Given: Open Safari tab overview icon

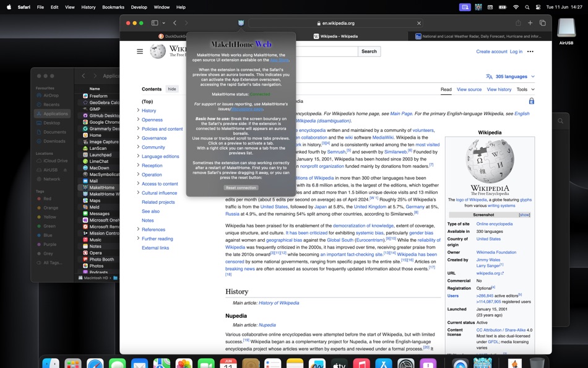Looking at the screenshot, I should (543, 22).
